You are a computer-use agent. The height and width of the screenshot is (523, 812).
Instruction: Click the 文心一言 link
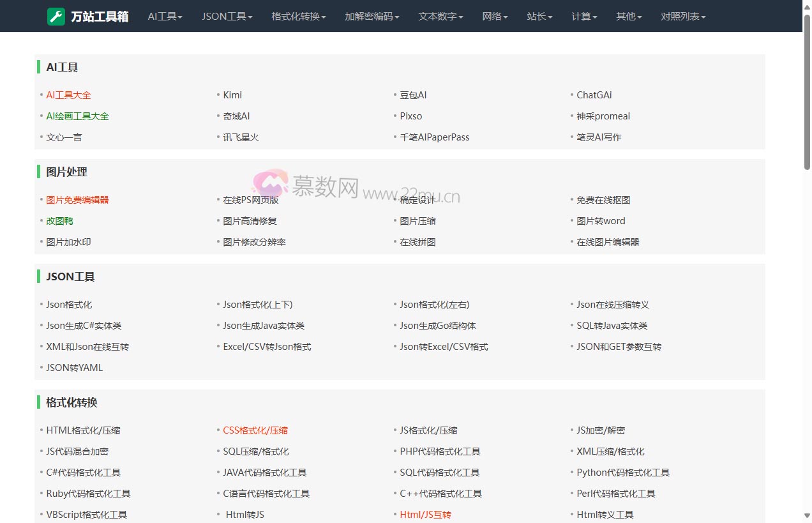pyautogui.click(x=64, y=137)
